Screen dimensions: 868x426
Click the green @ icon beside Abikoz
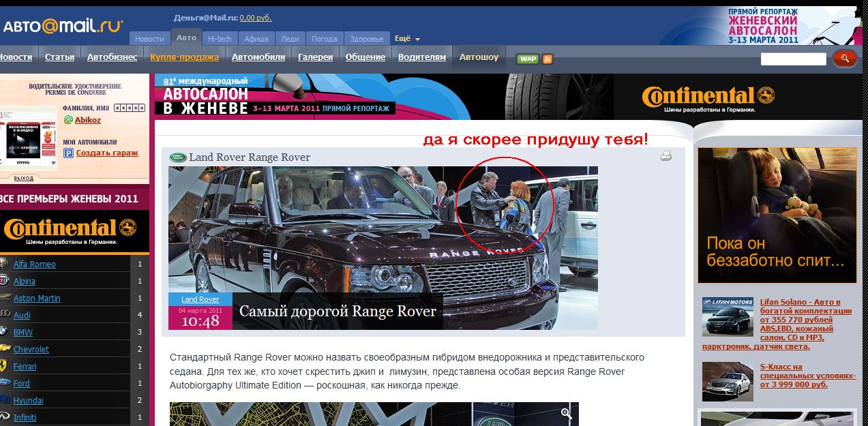68,120
